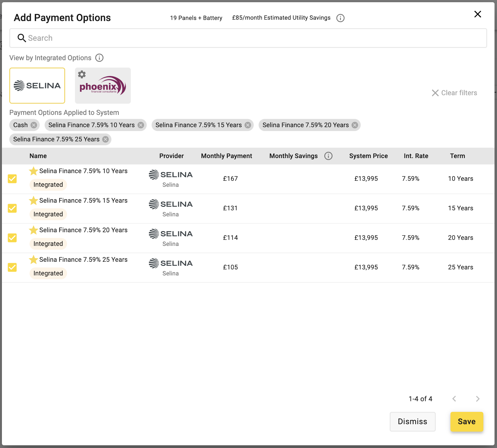The height and width of the screenshot is (448, 497).
Task: Click Selina provider logo in 20 Years row
Action: [171, 234]
